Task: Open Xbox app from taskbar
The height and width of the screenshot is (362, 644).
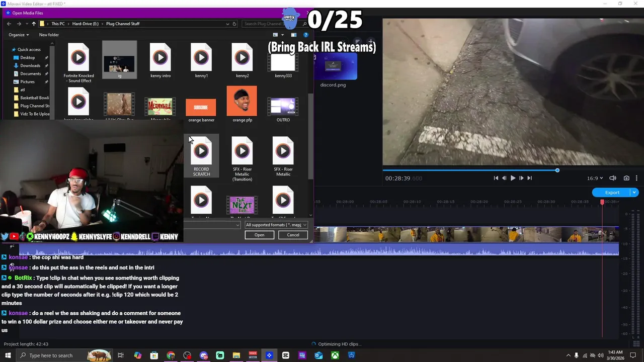Action: (335, 355)
